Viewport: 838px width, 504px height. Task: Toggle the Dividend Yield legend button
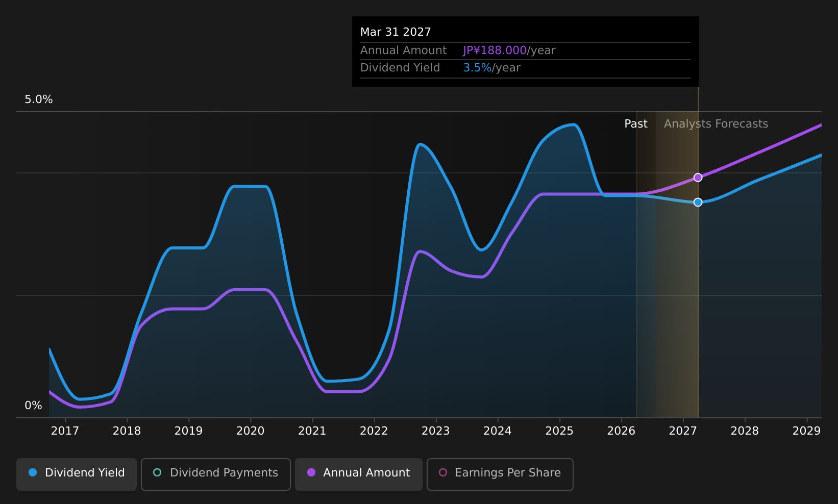pos(77,474)
